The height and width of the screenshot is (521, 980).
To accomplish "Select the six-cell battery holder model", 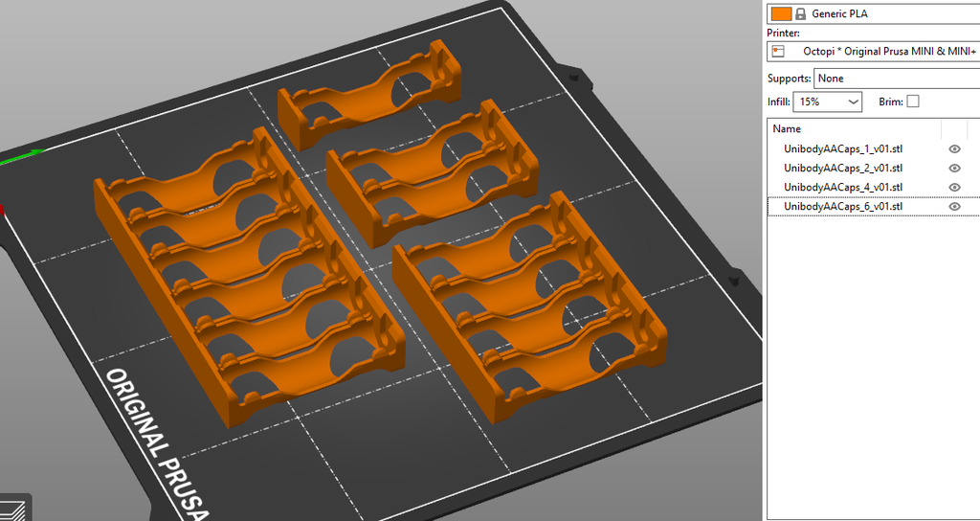I will point(250,278).
